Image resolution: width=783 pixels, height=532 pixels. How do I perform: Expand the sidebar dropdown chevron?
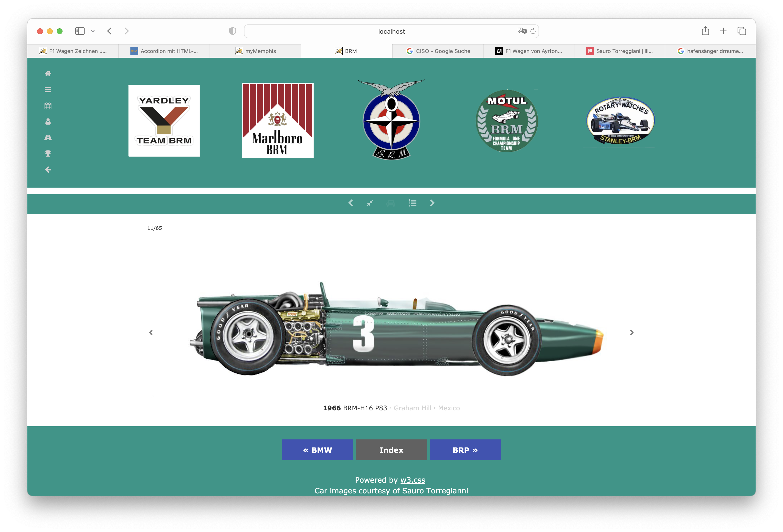(93, 31)
